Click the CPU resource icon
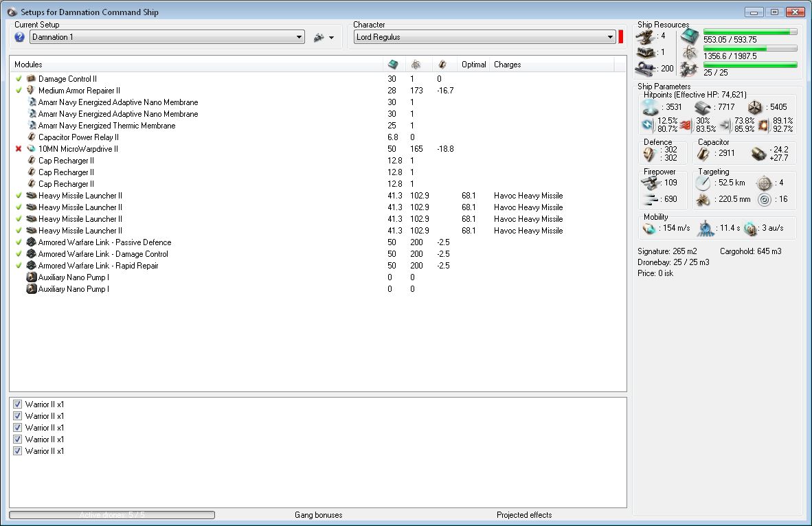 (690, 36)
